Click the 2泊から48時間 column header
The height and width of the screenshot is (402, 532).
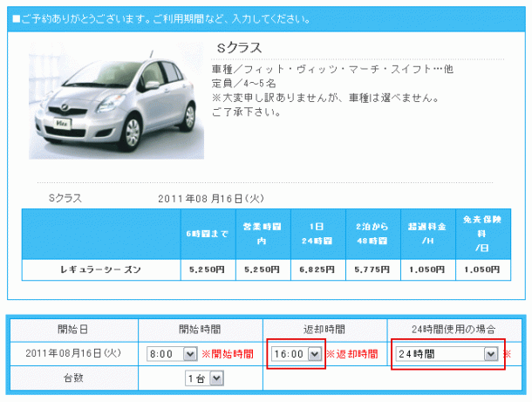coord(373,234)
